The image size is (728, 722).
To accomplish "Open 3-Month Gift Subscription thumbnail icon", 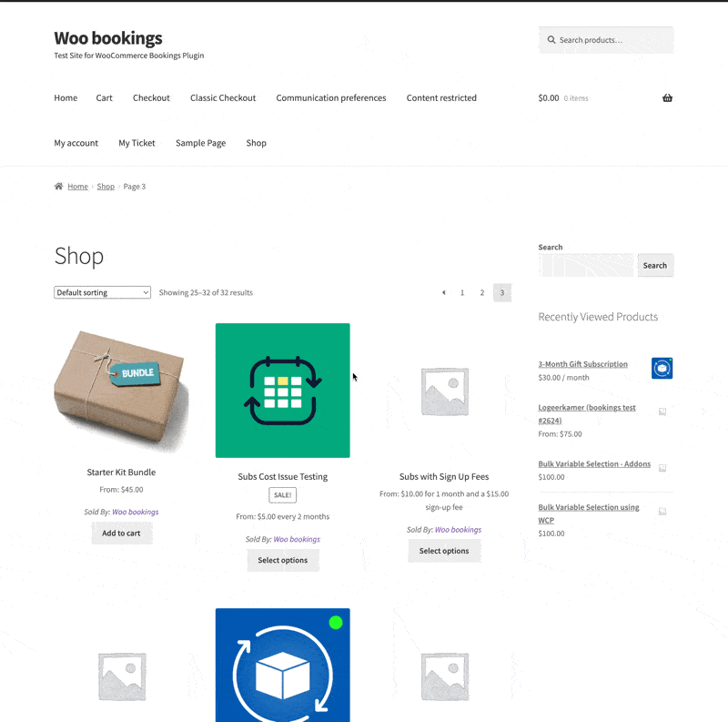I will [662, 369].
